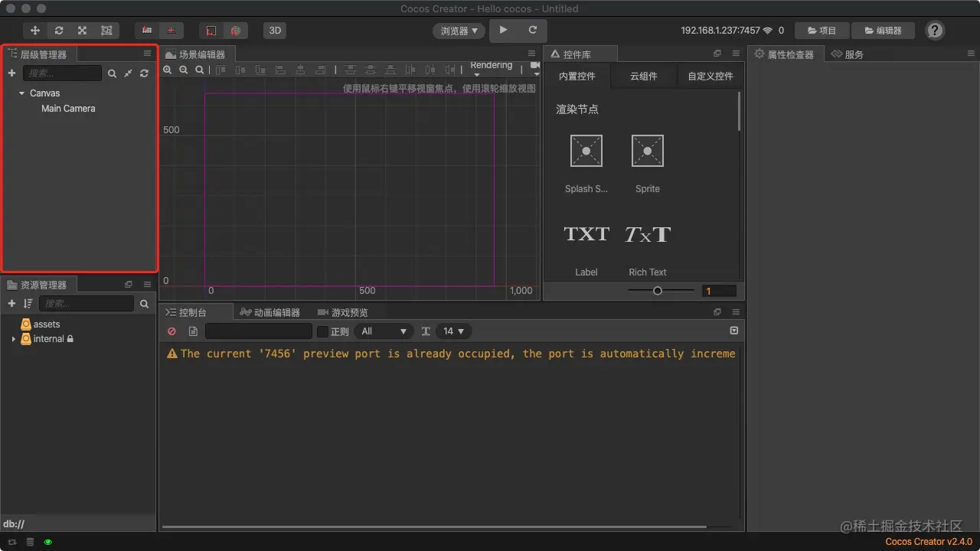Select the rect transform tool
Viewport: 980px width, 551px height.
[106, 31]
